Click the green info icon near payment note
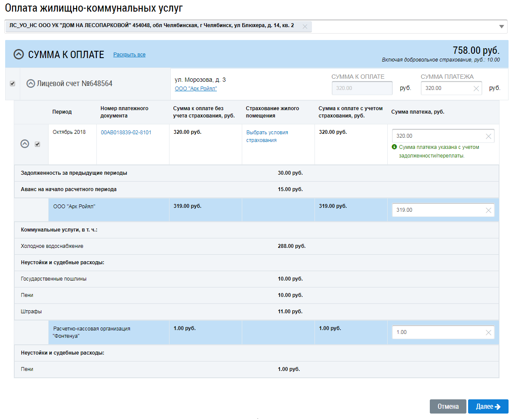Viewport: 515px width, 420px height. (x=394, y=147)
